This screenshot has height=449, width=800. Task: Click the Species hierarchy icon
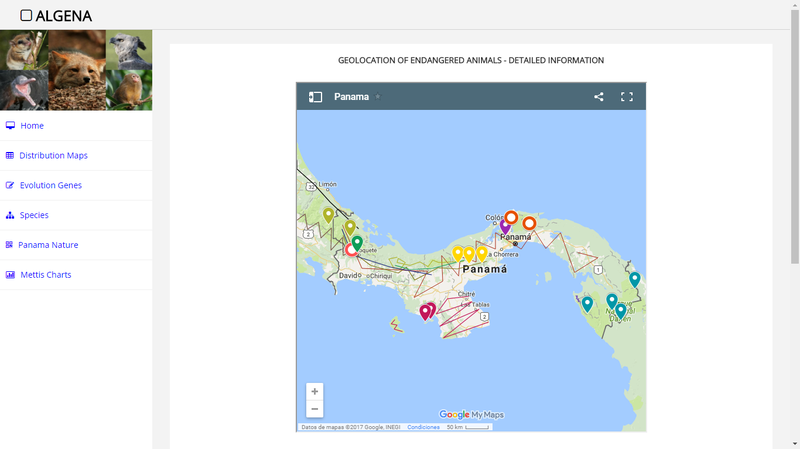pos(10,215)
